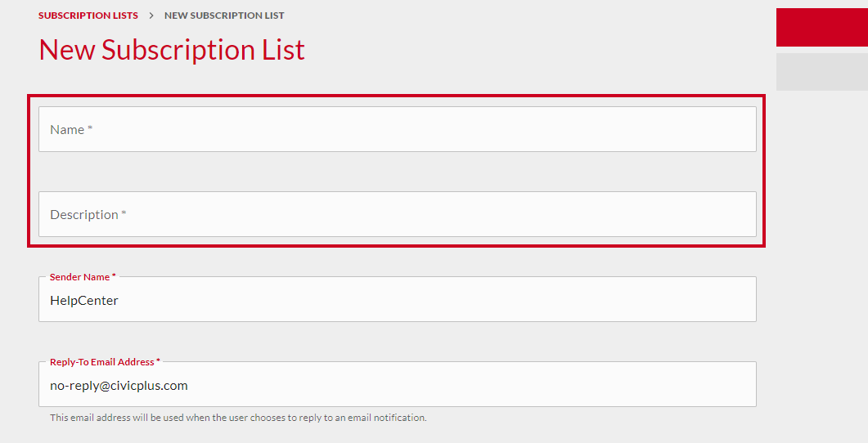Screen dimensions: 868x443
Task: Select the New Subscription List breadcrumb item
Action: point(224,16)
